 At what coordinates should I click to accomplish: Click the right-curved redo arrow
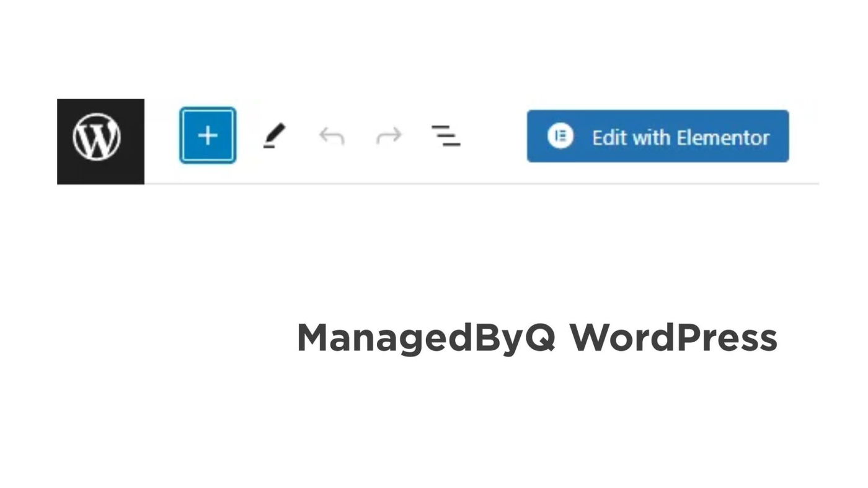pyautogui.click(x=389, y=136)
